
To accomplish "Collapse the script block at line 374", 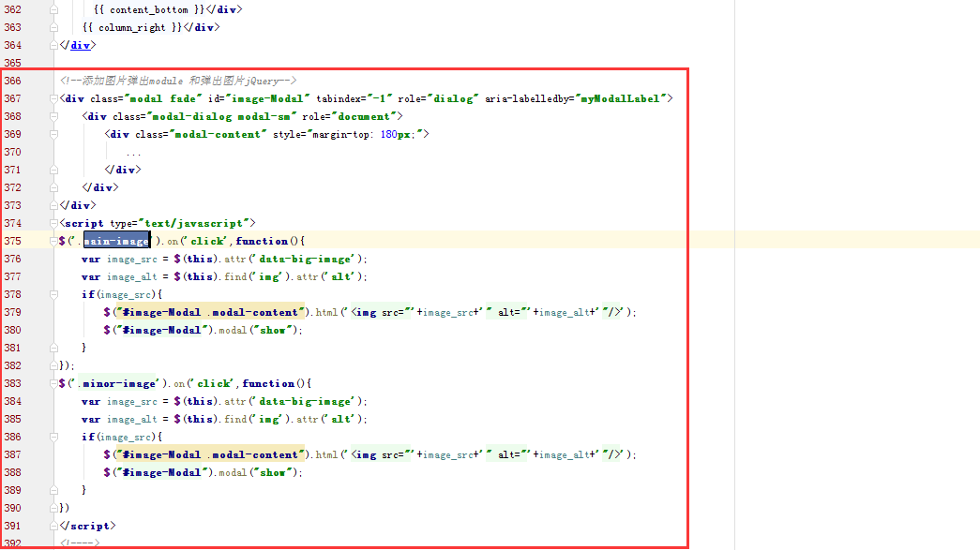I will [53, 223].
